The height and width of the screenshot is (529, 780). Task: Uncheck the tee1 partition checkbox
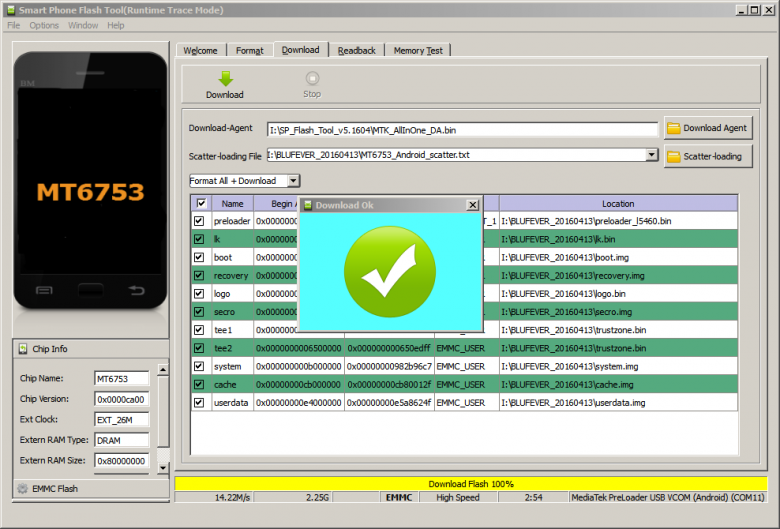click(x=199, y=330)
